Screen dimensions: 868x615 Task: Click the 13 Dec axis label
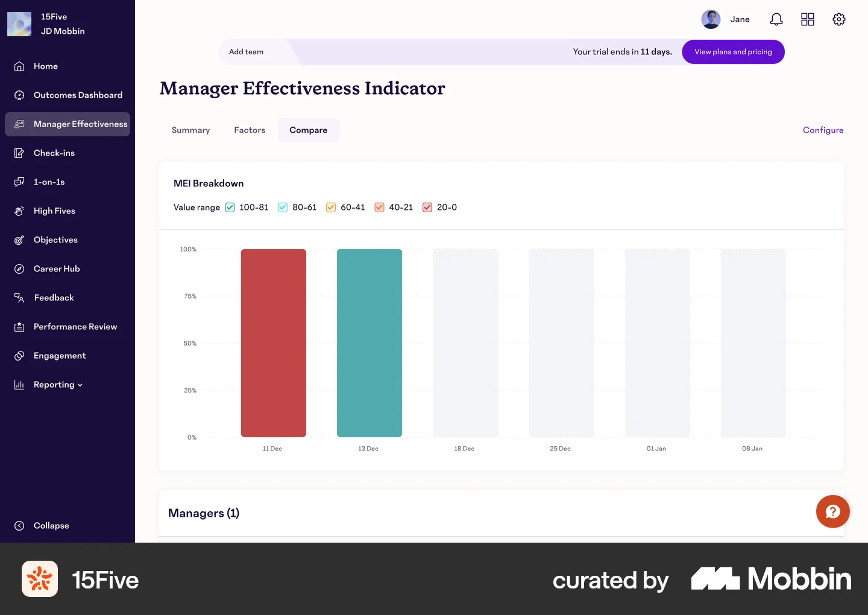coord(368,449)
